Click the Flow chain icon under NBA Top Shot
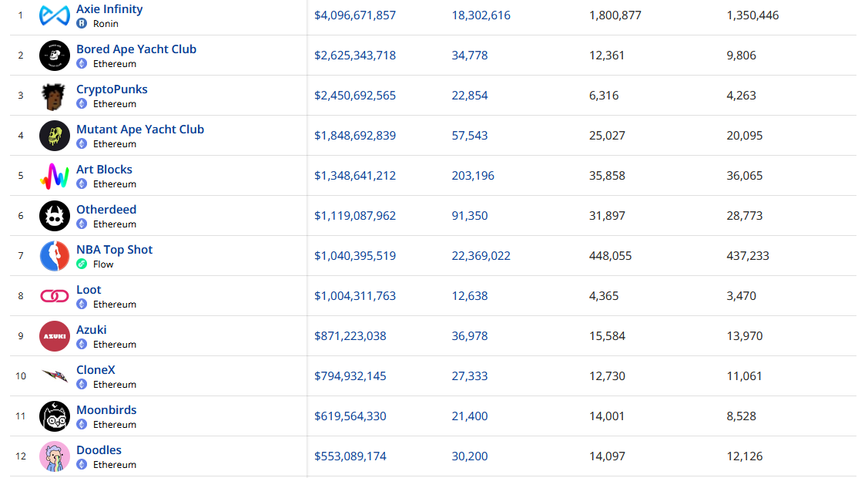 [x=82, y=264]
